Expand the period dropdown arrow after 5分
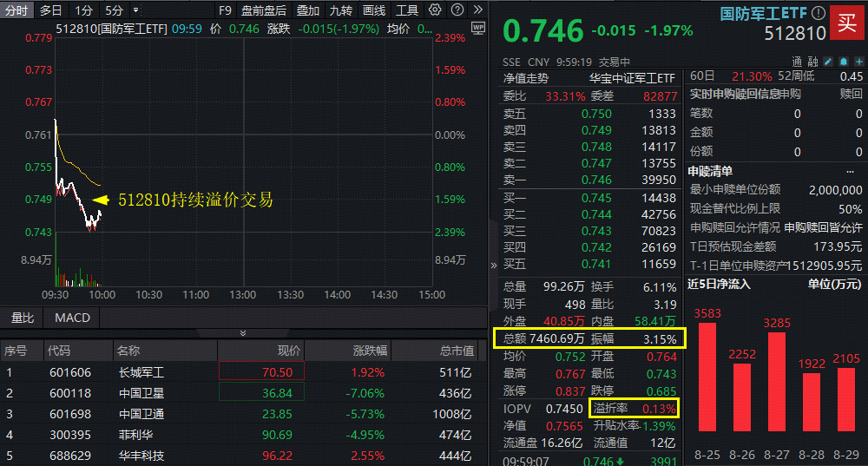Screen dimensions: 868x466 (x=135, y=10)
